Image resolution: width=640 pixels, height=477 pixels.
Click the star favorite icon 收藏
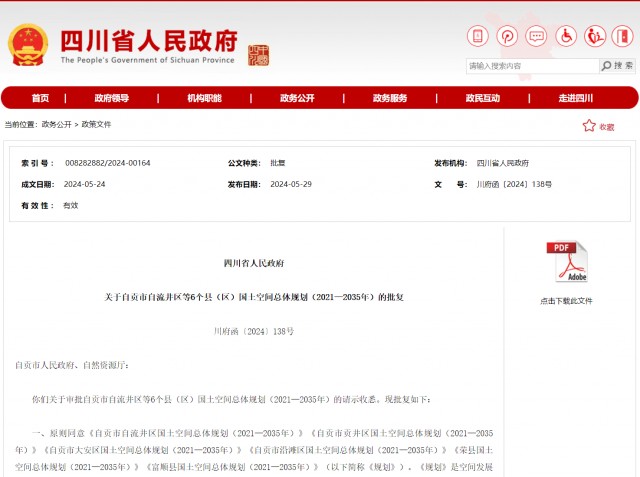point(589,125)
